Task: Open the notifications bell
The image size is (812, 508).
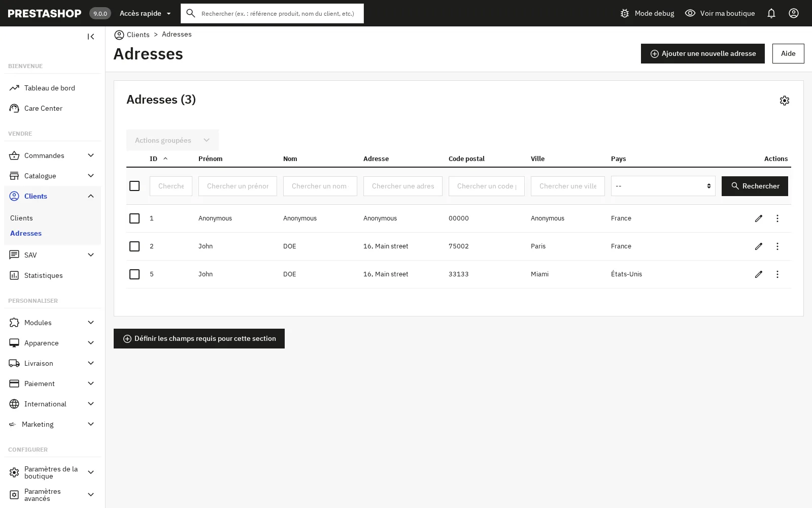Action: point(771,13)
